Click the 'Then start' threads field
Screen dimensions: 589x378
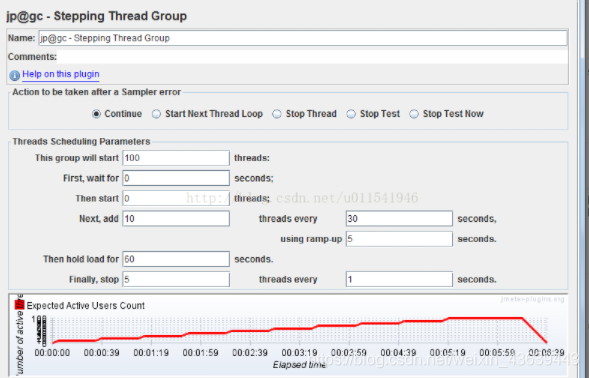click(x=176, y=198)
